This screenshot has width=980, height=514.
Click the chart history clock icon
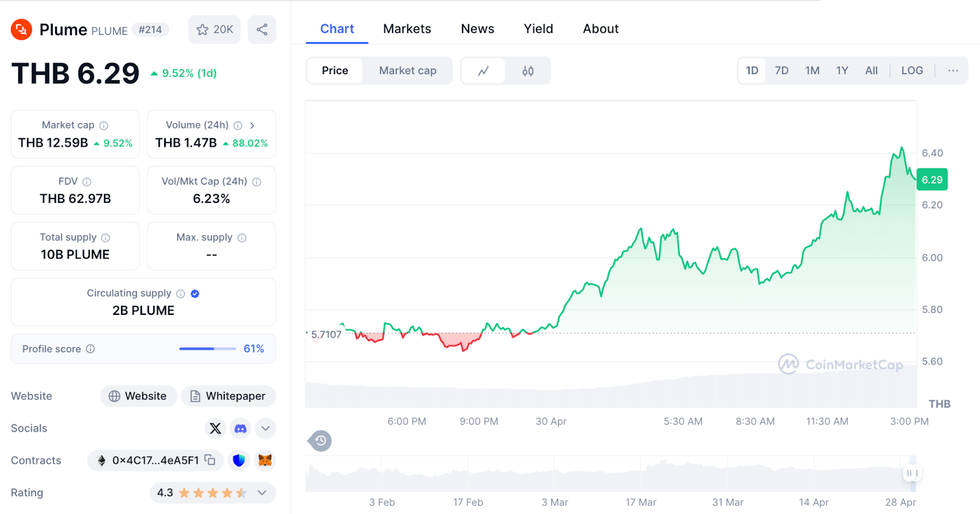coord(320,440)
